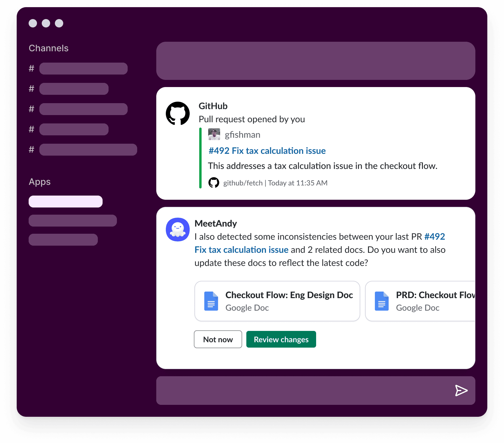
Task: Click the gfishman username
Action: pyautogui.click(x=242, y=135)
